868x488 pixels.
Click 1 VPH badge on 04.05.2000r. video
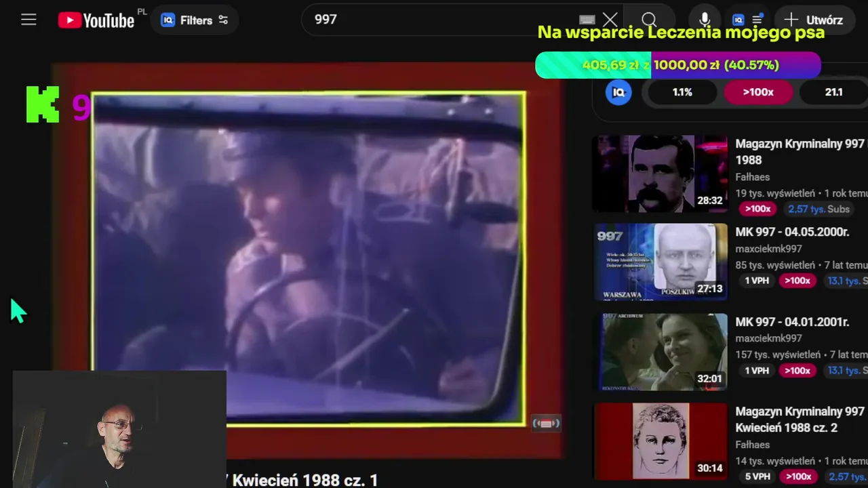pyautogui.click(x=757, y=281)
